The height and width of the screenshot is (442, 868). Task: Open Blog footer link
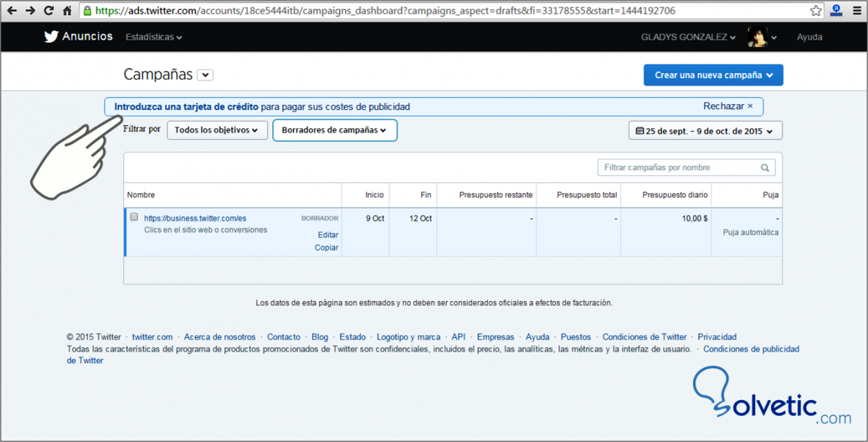(x=320, y=337)
